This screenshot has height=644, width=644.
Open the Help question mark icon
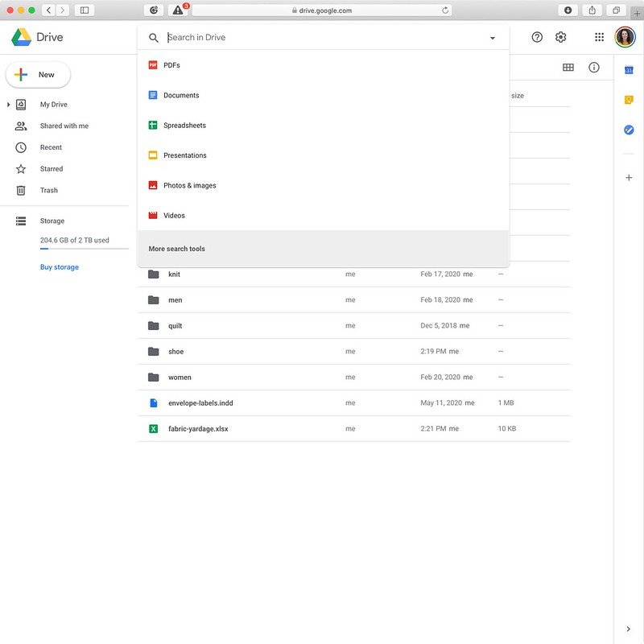[x=537, y=37]
